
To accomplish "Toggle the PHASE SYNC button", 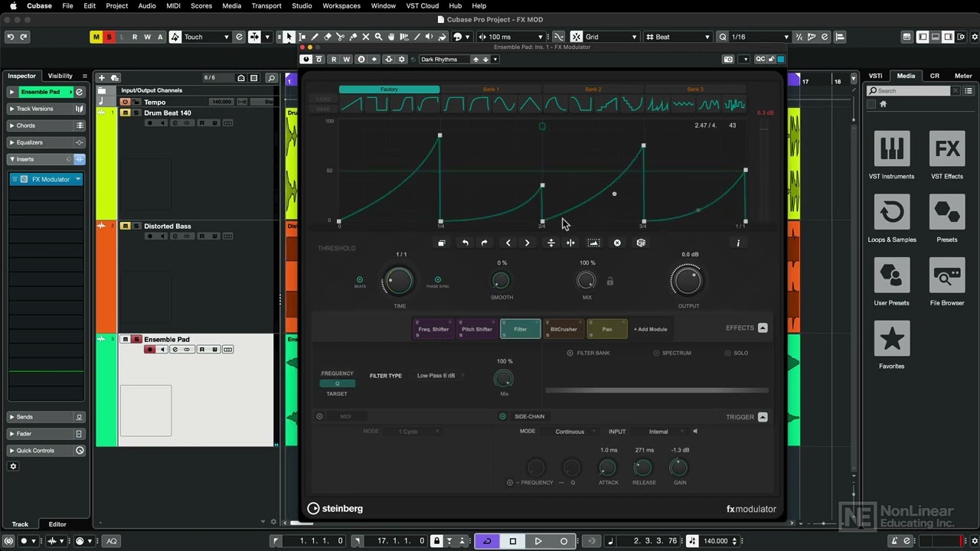I will pyautogui.click(x=438, y=280).
